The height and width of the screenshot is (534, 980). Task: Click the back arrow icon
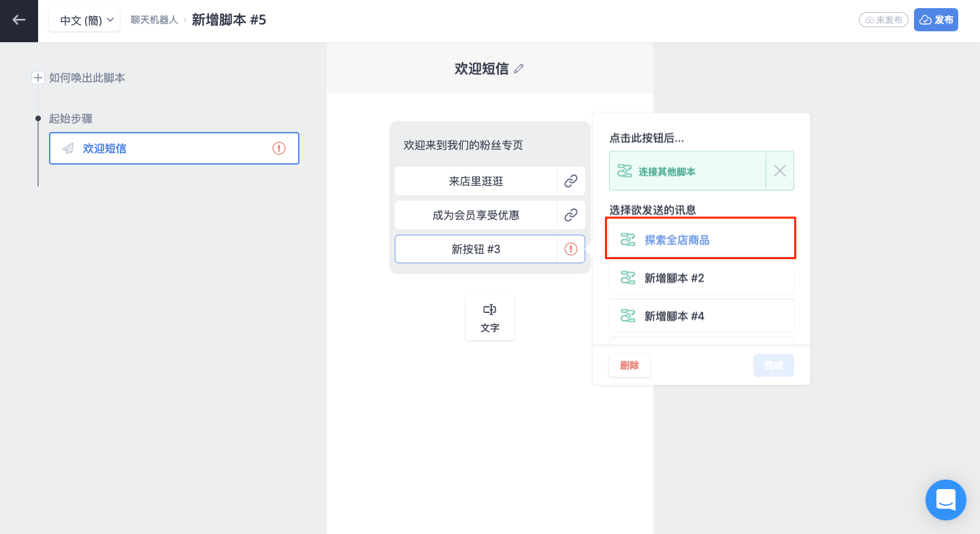click(19, 20)
